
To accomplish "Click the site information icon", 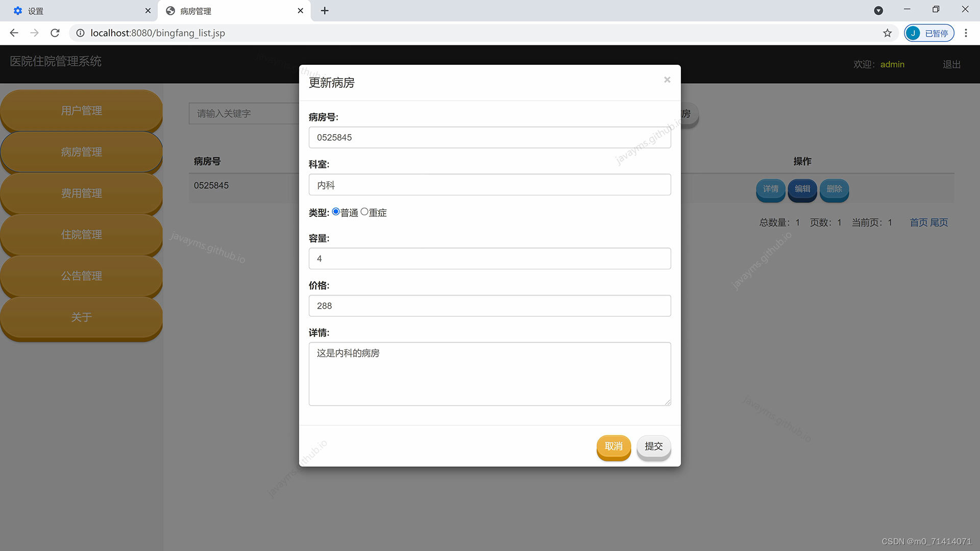I will tap(80, 33).
